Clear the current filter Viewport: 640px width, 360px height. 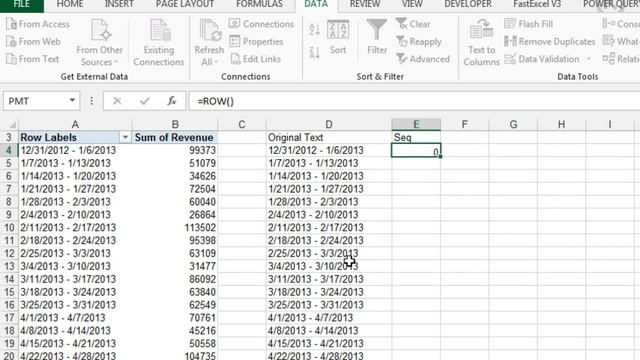[413, 24]
